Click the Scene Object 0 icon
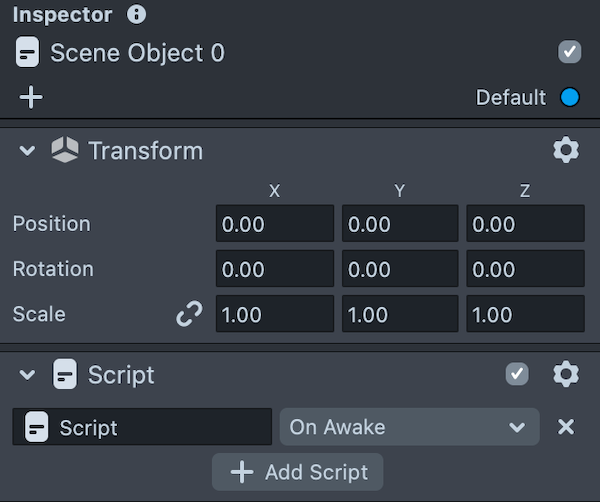Viewport: 600px width, 502px height. click(28, 53)
